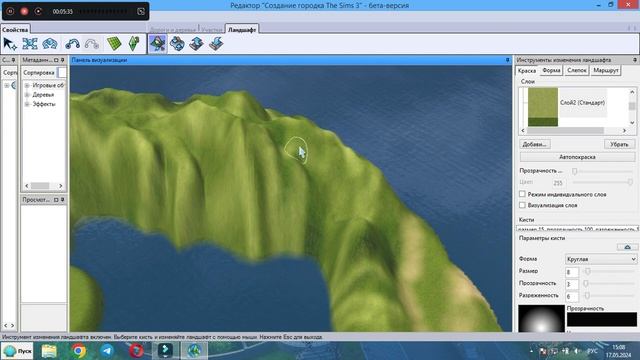
Task: Open the Форма tab in landscape tools
Action: (551, 70)
